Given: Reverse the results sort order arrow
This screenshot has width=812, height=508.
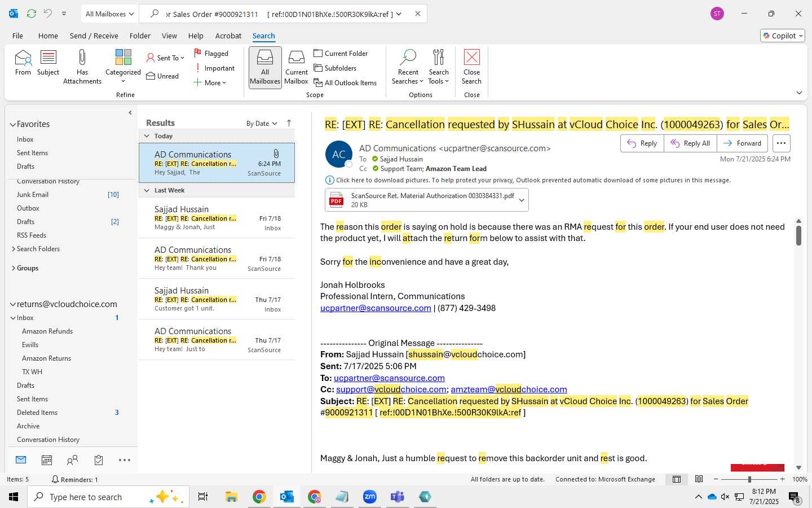Looking at the screenshot, I should click(289, 123).
